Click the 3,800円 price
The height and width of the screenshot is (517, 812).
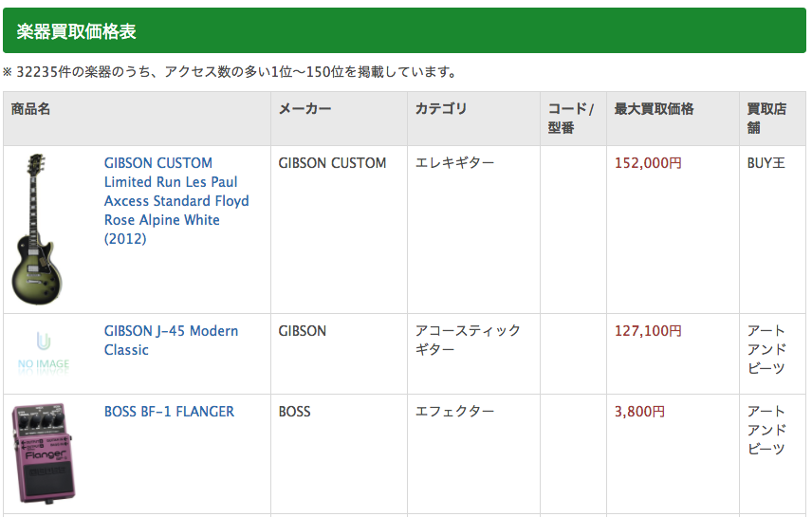639,412
